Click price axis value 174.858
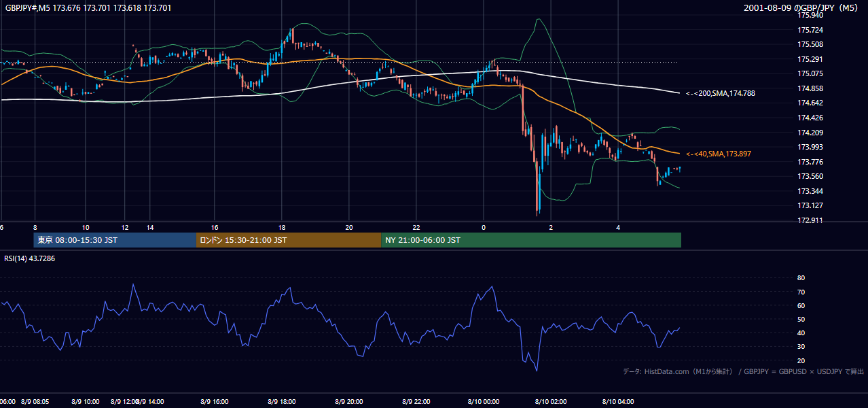Screen dimensions: 868x408 [810, 88]
